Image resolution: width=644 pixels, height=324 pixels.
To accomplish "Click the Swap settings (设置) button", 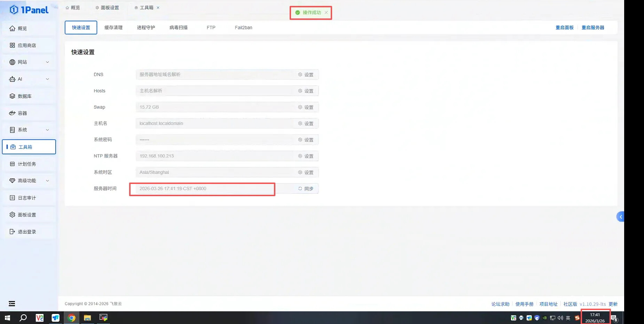I will pyautogui.click(x=306, y=107).
